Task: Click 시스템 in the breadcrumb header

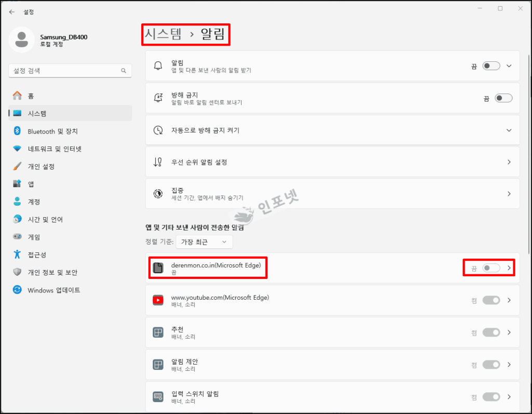Action: coord(163,34)
